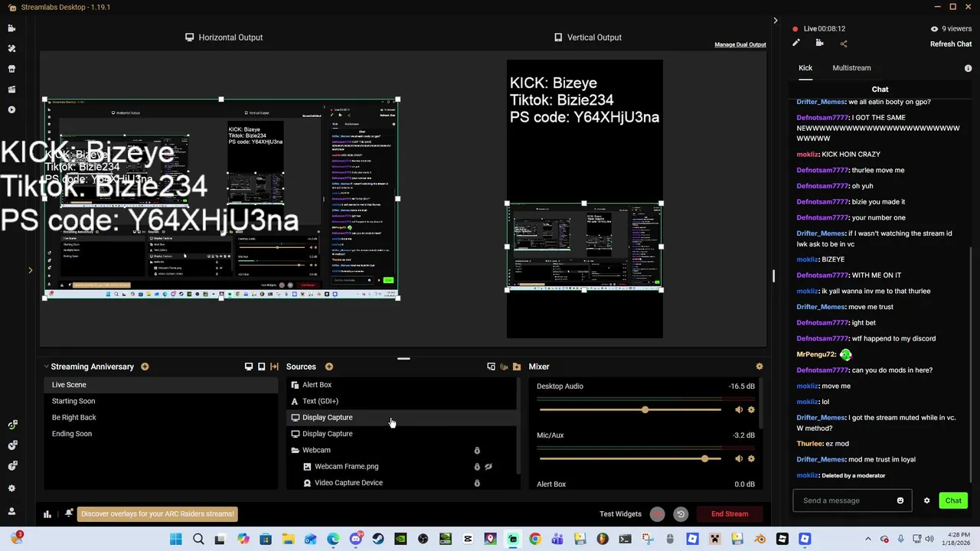Click the record button in footer
The image size is (980, 551).
coord(658,514)
